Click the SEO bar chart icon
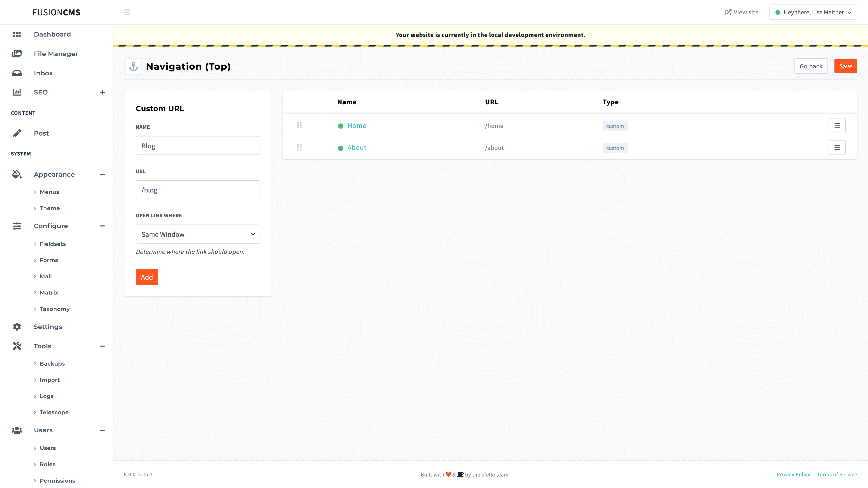The image size is (868, 488). pos(17,92)
